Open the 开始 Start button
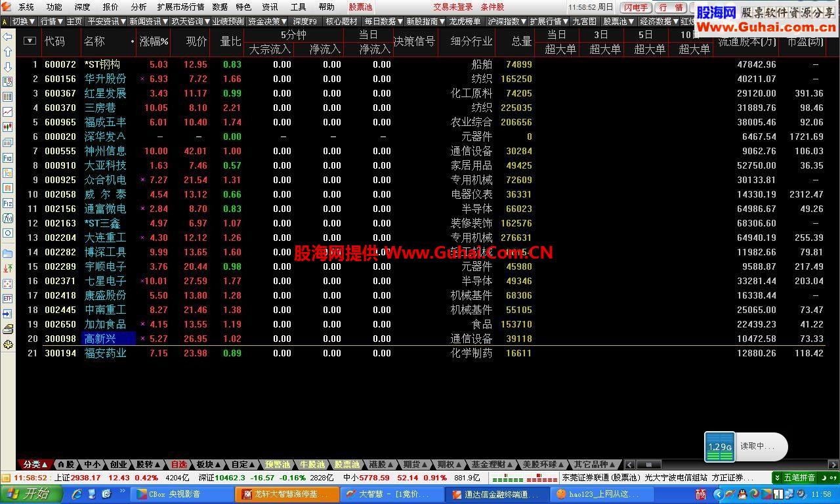The width and height of the screenshot is (840, 504). point(31,493)
